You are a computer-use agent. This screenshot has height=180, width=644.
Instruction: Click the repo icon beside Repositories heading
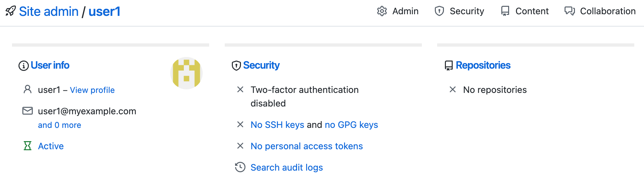coord(449,66)
